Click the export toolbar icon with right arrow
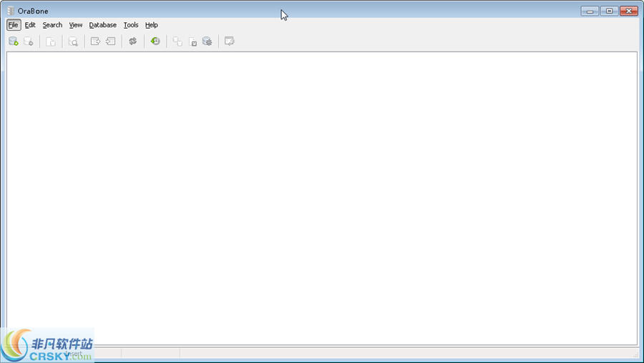Viewport: 644px width, 363px height. pyautogui.click(x=95, y=41)
